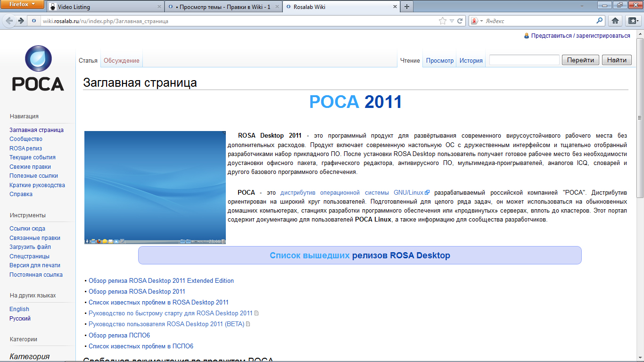Open Обзор релиза ROSA Desktop 2011 Extended Edition
Image resolution: width=644 pixels, height=362 pixels.
click(161, 281)
